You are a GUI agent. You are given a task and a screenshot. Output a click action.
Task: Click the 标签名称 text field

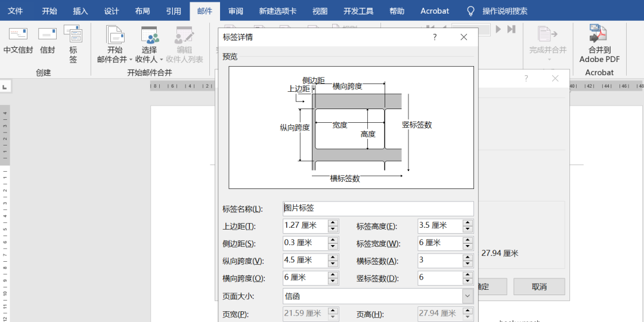coord(377,209)
